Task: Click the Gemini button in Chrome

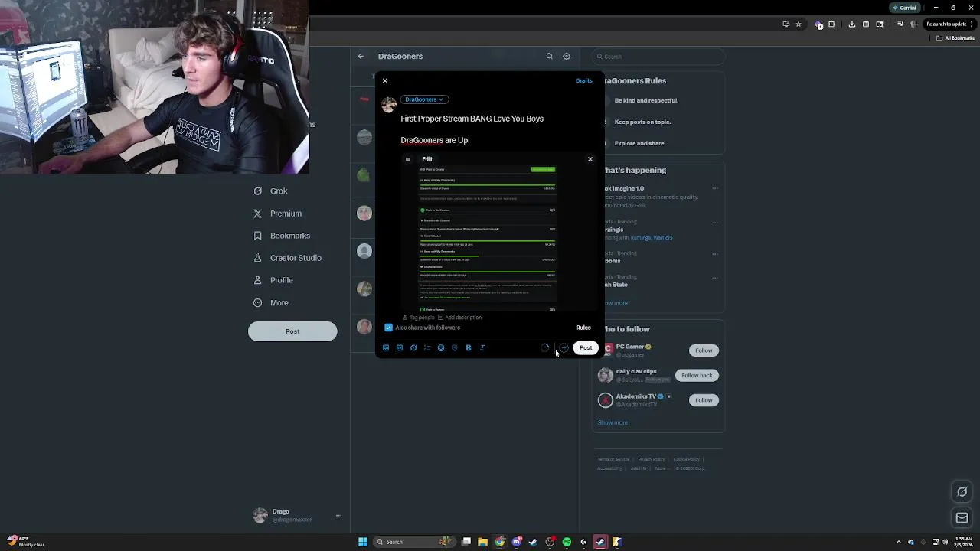Action: (904, 8)
